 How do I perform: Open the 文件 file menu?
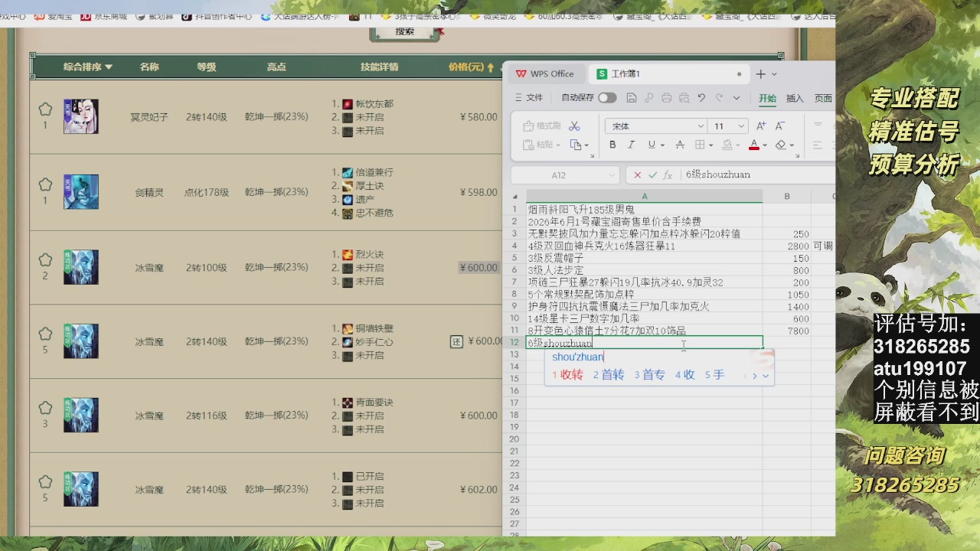[x=529, y=98]
